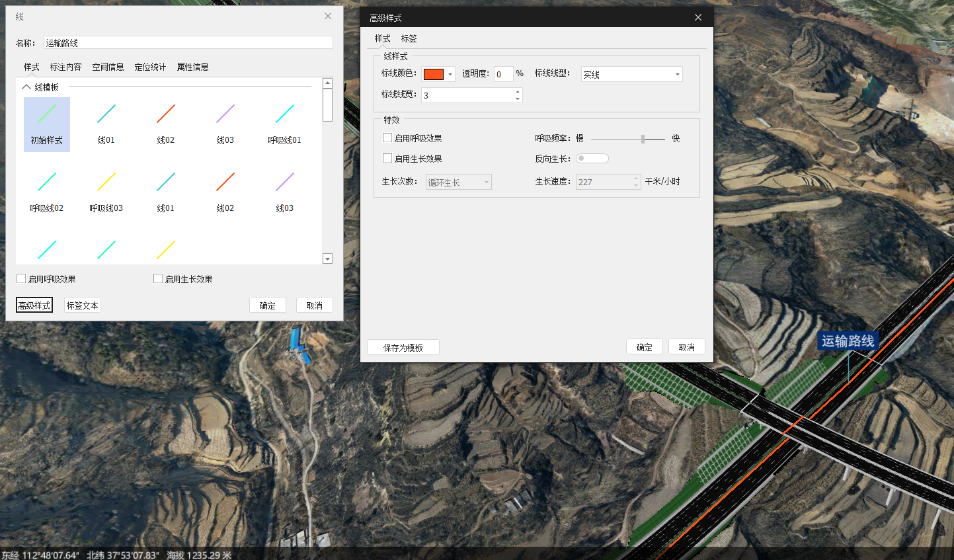Choose the 呼吸线01 template thumbnail
This screenshot has width=954, height=560.
pyautogui.click(x=284, y=123)
